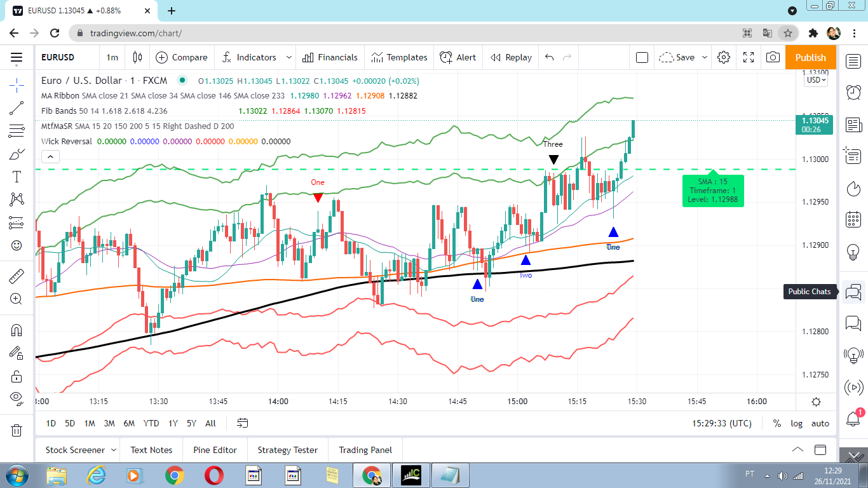Toggle magnet mode for drawings
Image resolution: width=868 pixels, height=488 pixels.
(17, 330)
